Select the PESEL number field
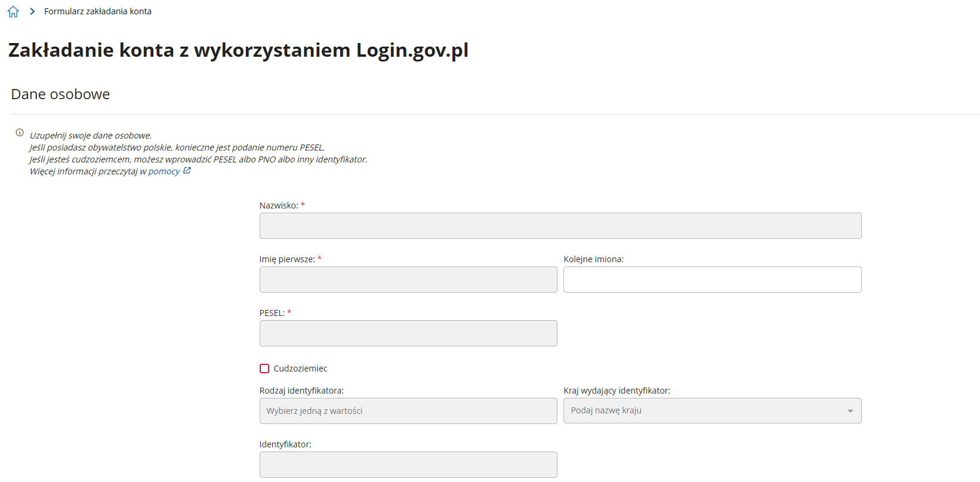This screenshot has width=980, height=482. (408, 333)
